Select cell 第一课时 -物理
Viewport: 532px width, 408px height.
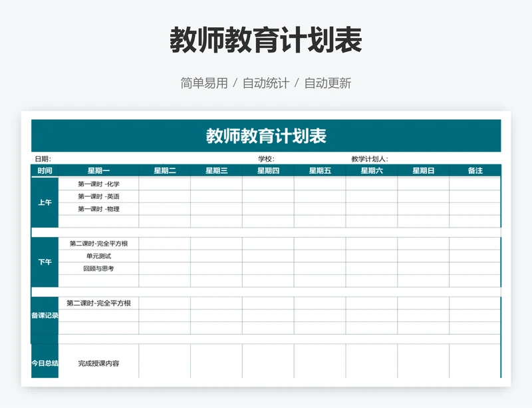click(98, 209)
